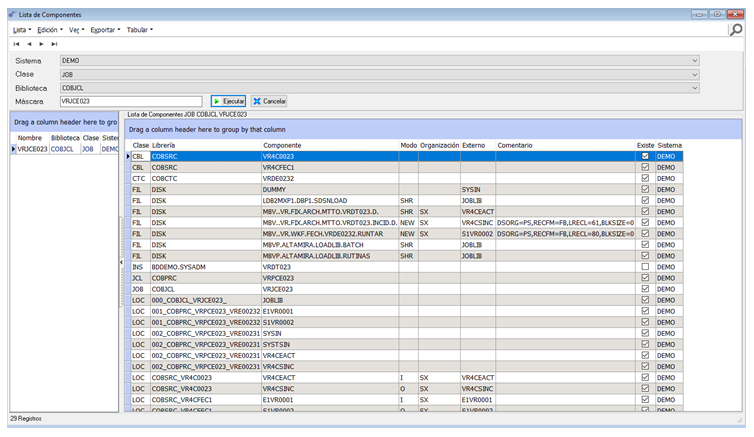Expand the Biblioteca dropdown
The width and height of the screenshot is (754, 437).
click(694, 87)
